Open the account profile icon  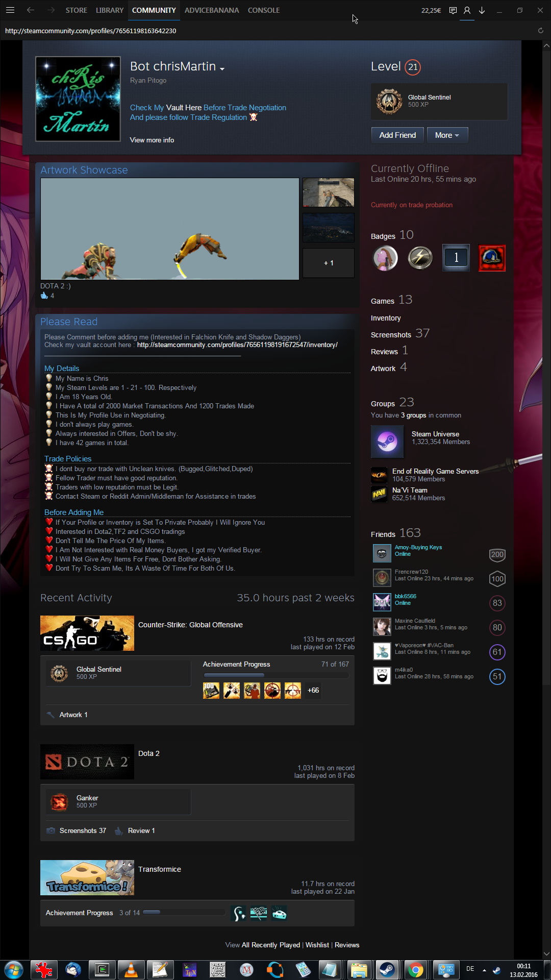point(467,10)
